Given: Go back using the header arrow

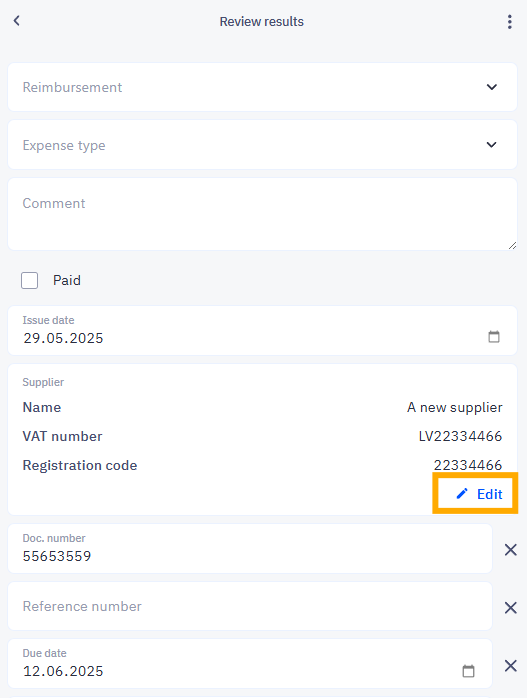Looking at the screenshot, I should [17, 20].
